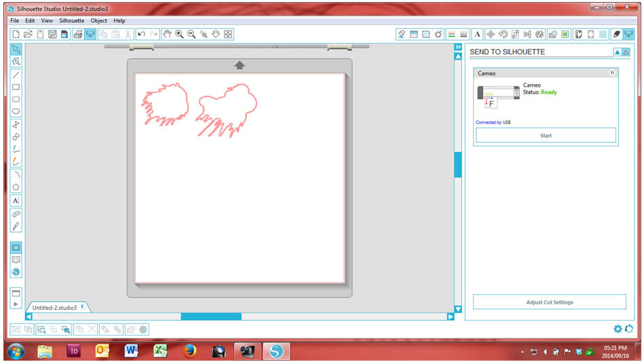The height and width of the screenshot is (362, 644).
Task: Open Microsoft Word from the taskbar
Action: click(132, 351)
